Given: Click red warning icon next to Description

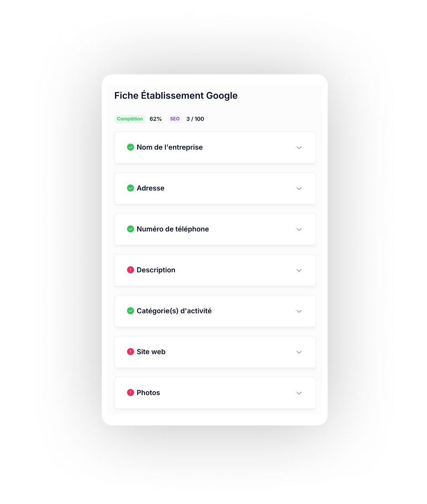Looking at the screenshot, I should pyautogui.click(x=130, y=270).
